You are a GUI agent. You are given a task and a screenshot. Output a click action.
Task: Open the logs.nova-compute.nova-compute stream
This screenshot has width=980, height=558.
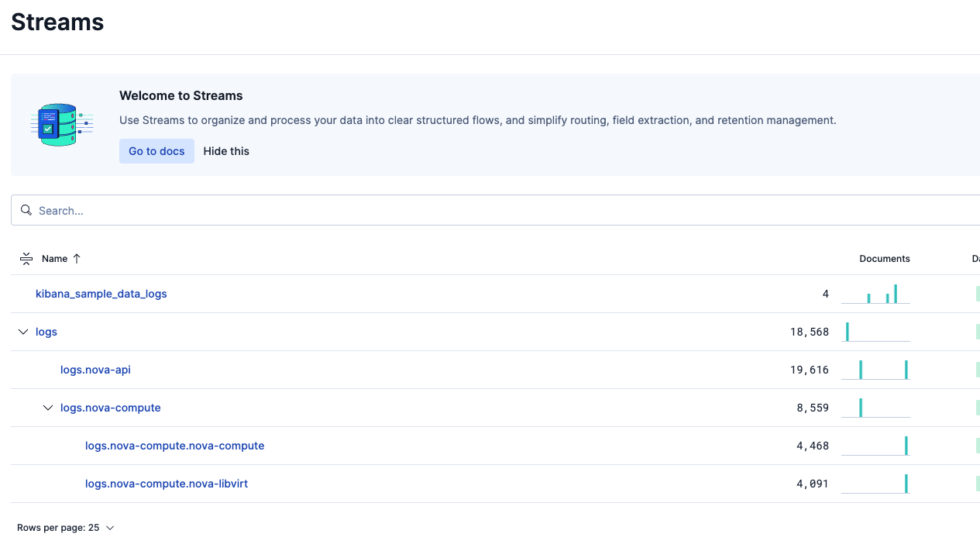[x=174, y=446]
